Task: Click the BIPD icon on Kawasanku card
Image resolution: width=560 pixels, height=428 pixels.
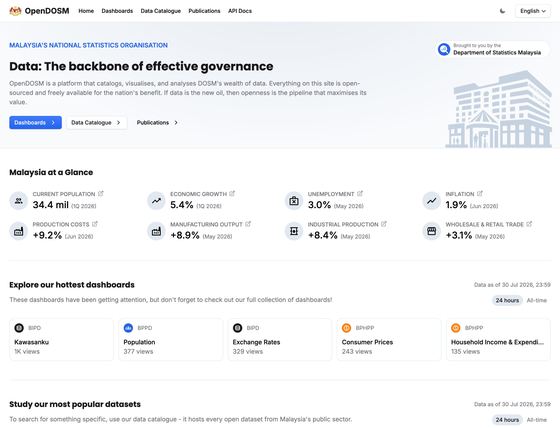Action: click(x=19, y=328)
